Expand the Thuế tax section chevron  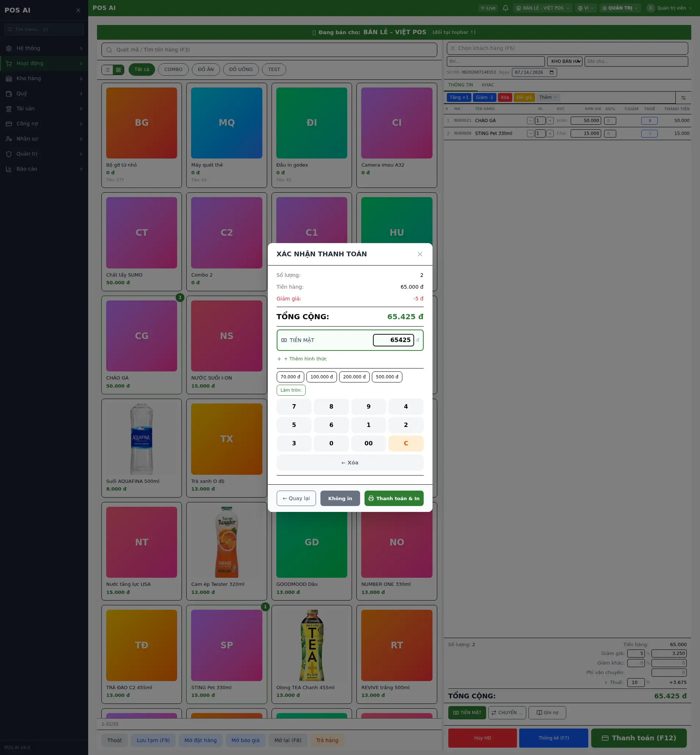(606, 683)
